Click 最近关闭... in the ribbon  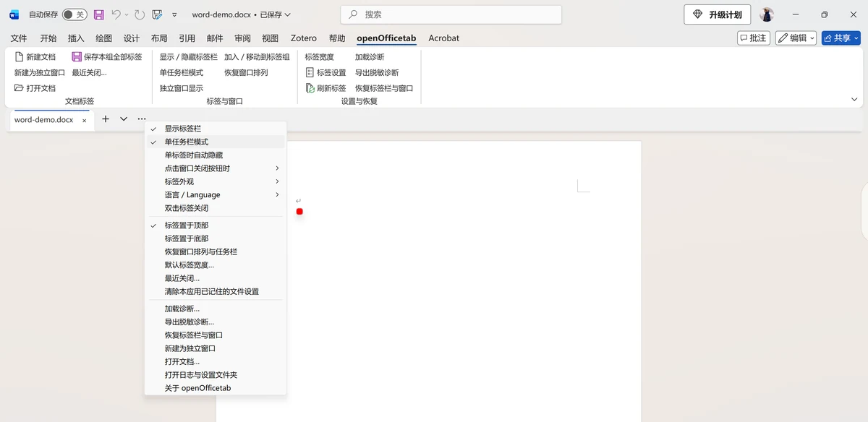pos(90,73)
